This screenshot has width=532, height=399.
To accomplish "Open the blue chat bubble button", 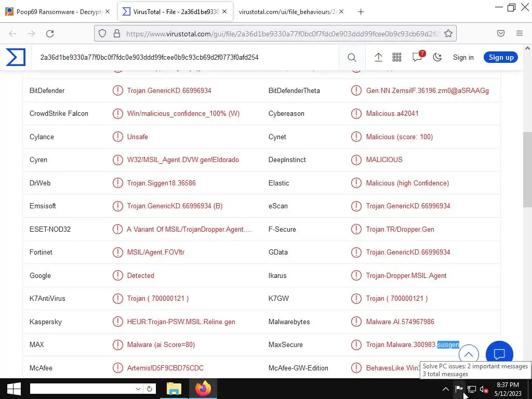I will [499, 354].
